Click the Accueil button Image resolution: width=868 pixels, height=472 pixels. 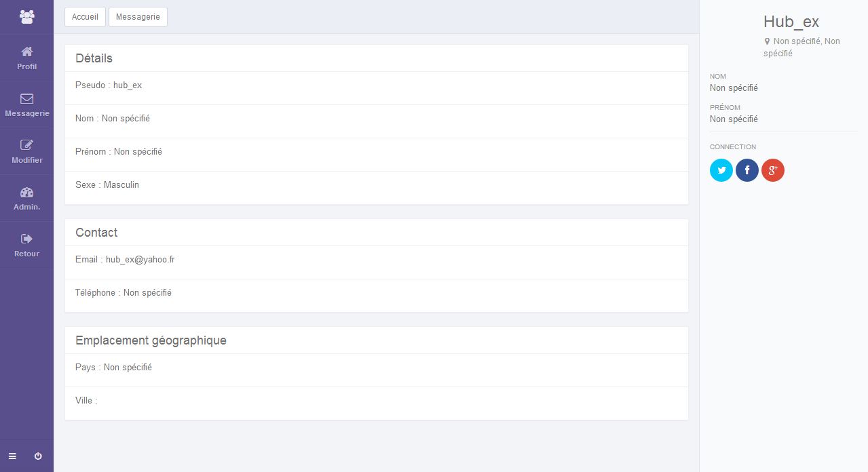(x=85, y=17)
